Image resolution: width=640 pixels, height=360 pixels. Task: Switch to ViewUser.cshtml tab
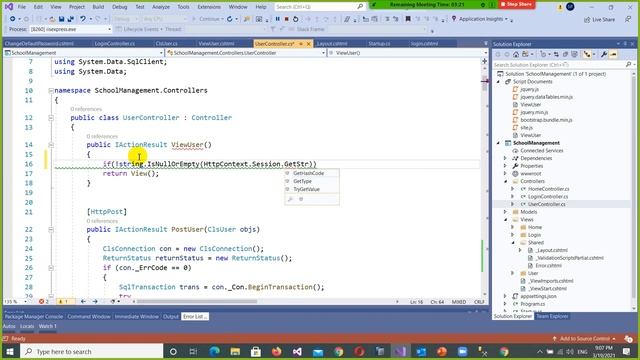(216, 44)
